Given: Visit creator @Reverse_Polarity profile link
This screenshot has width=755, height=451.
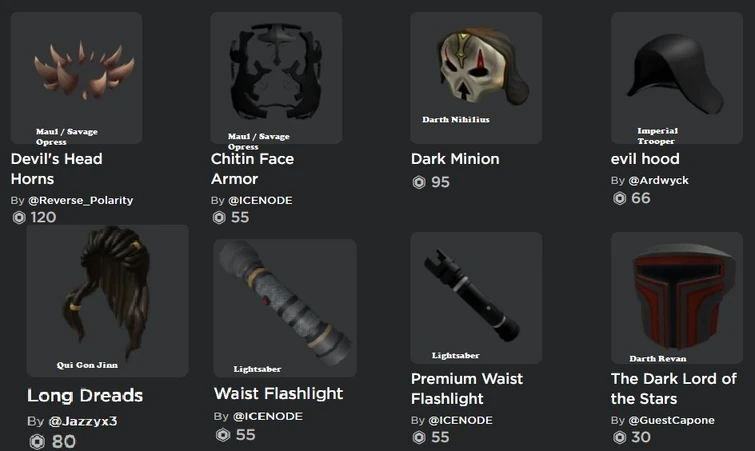Looking at the screenshot, I should tap(80, 200).
